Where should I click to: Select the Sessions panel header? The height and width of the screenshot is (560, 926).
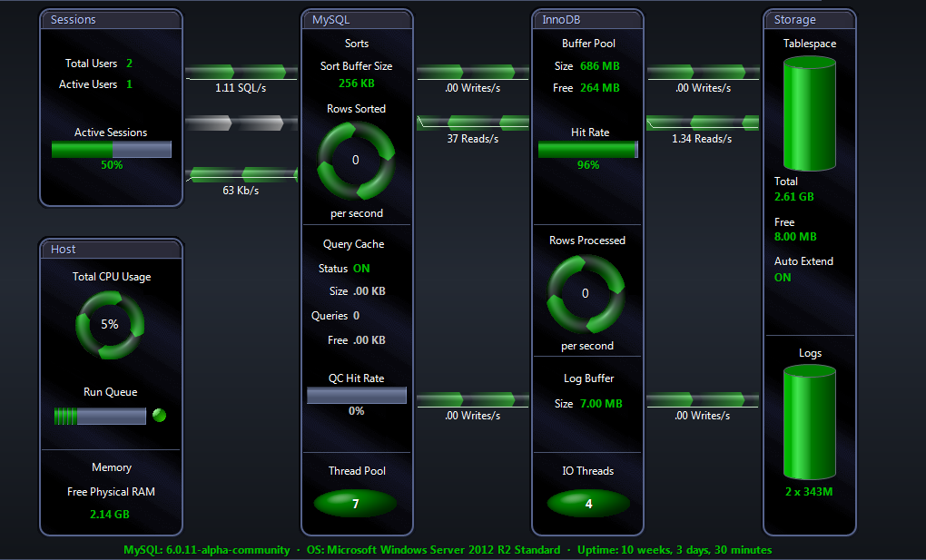tap(111, 19)
